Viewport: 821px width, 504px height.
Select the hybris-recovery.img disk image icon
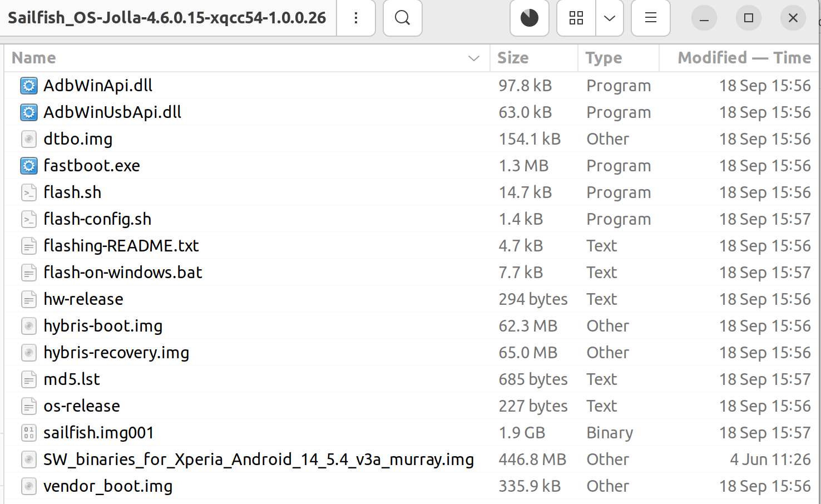(29, 353)
